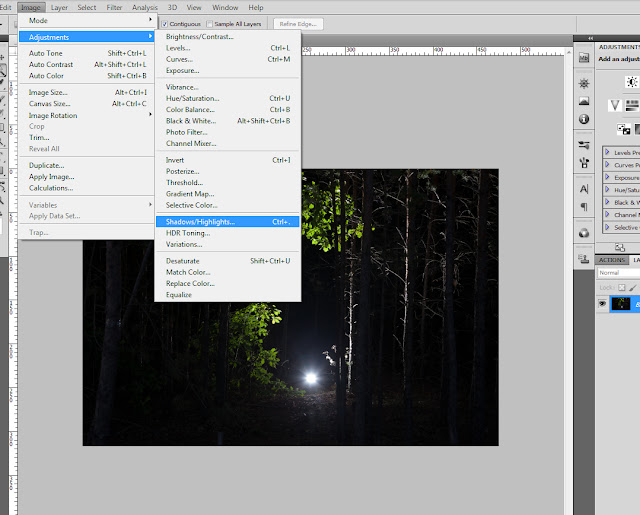This screenshot has width=640, height=515.
Task: Choose Shadows/Highlights from Adjustments submenu
Action: click(200, 221)
